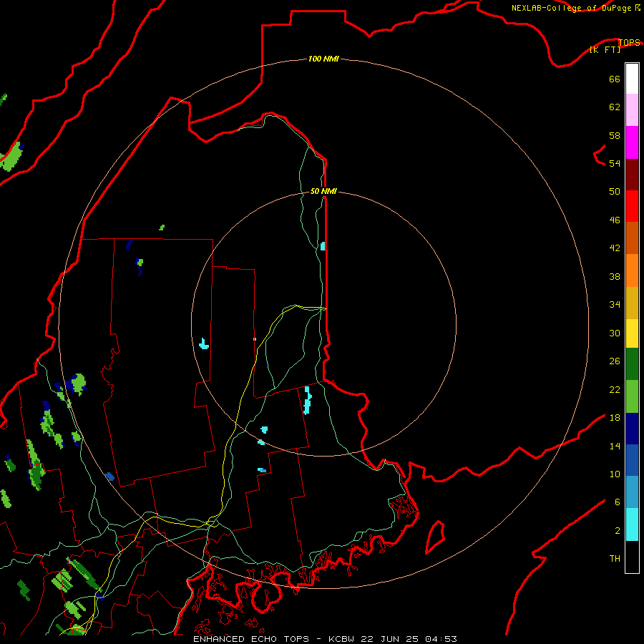Click the 10 legend value

pos(615,474)
